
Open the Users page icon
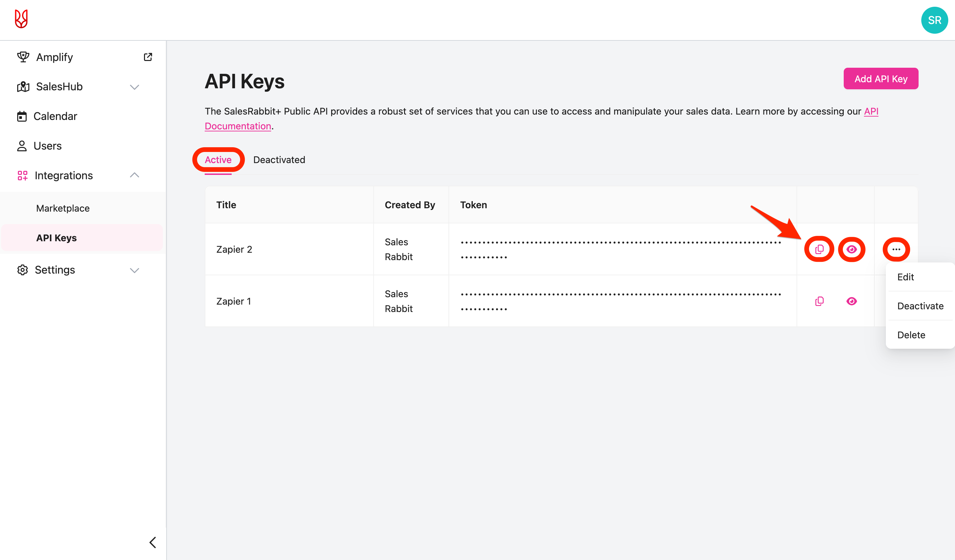tap(22, 146)
